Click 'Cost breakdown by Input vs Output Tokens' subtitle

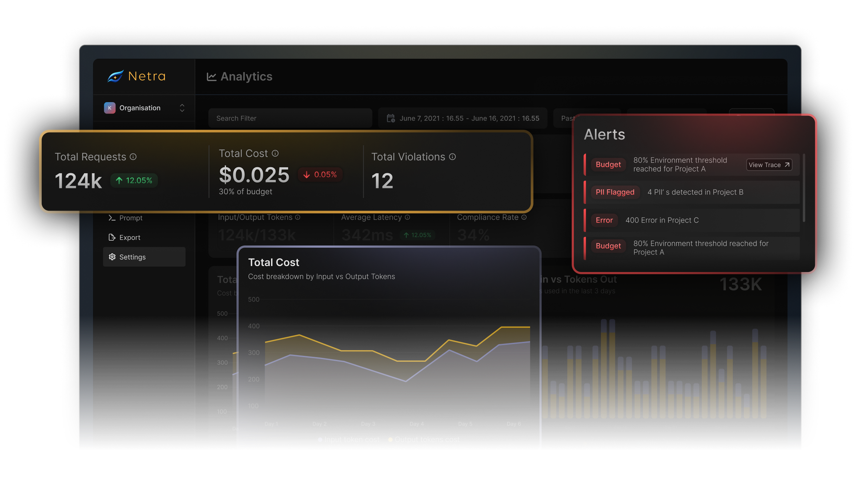pyautogui.click(x=322, y=276)
